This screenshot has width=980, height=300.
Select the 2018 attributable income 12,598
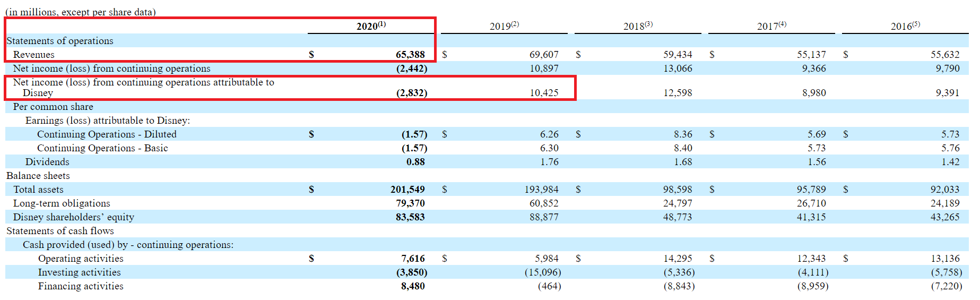[678, 93]
